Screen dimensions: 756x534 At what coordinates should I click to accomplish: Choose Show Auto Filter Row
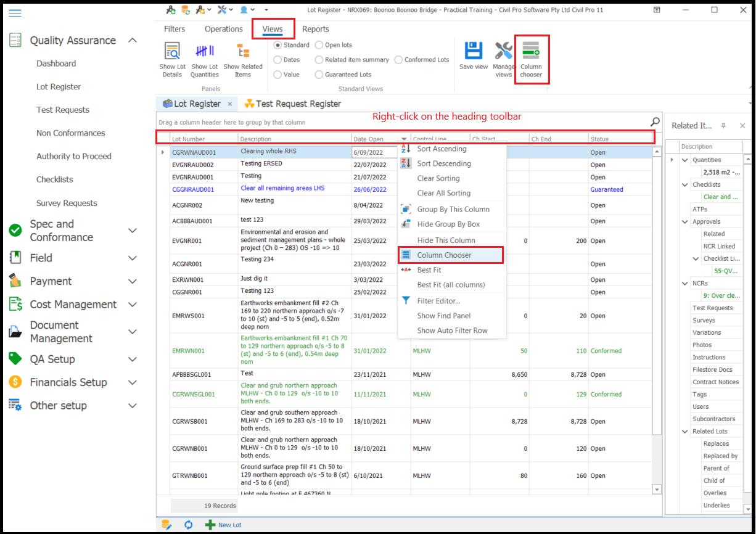pos(452,331)
